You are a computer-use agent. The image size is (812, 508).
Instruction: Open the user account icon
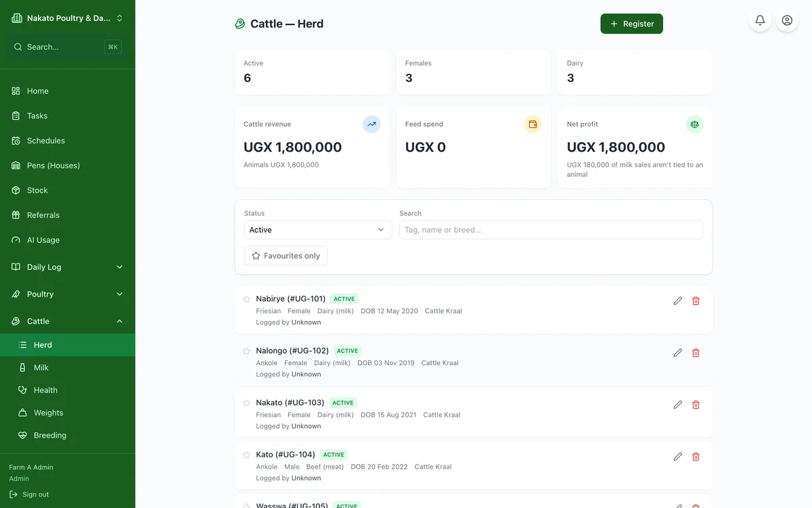pyautogui.click(x=787, y=20)
